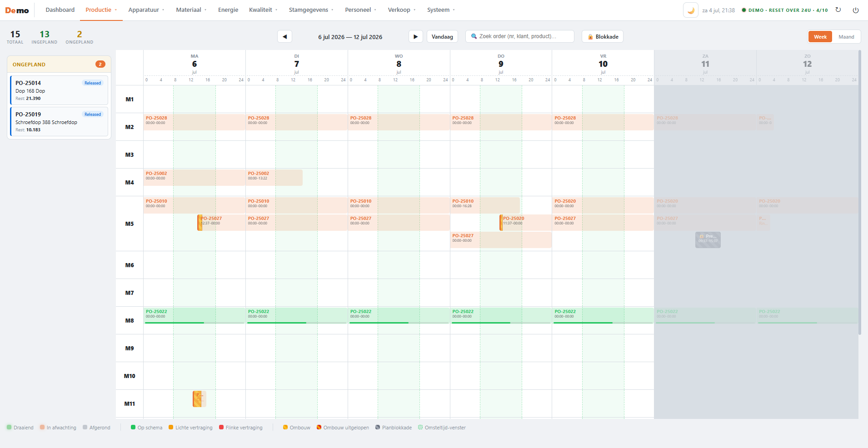Click the vertical planner scrollbar
868x448 pixels.
(860, 193)
